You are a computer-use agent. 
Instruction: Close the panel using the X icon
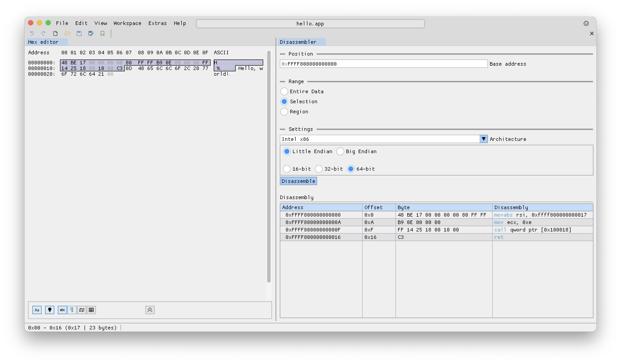click(x=592, y=33)
